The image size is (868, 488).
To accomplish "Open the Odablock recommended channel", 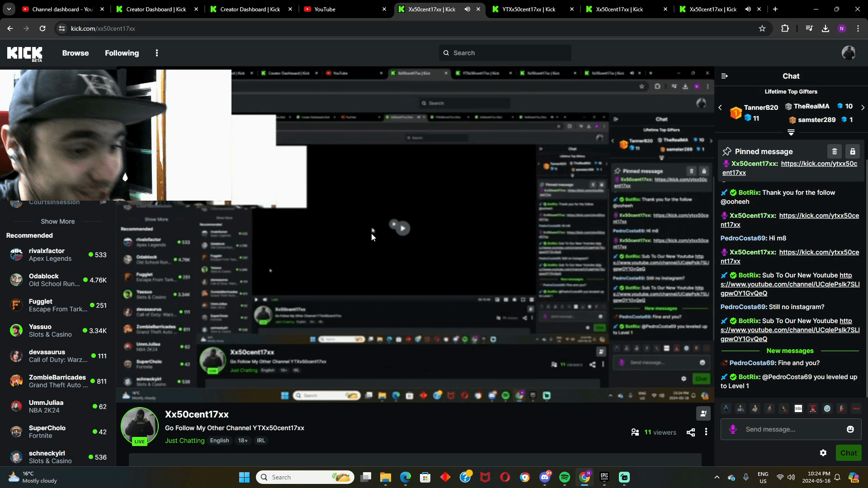I will (57, 280).
